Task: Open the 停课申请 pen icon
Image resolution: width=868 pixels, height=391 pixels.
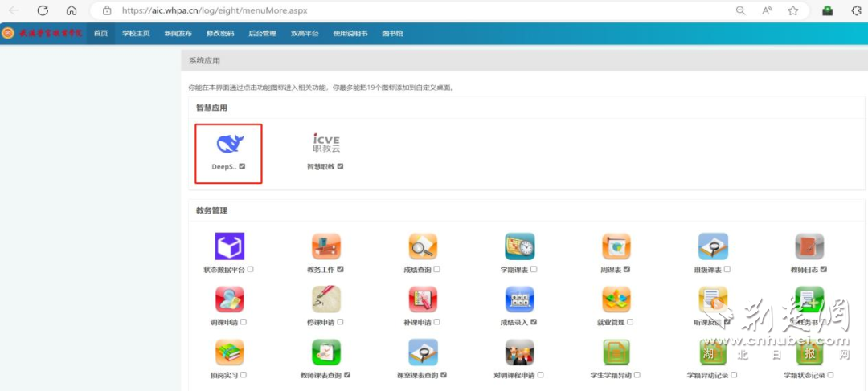Action: coord(325,299)
